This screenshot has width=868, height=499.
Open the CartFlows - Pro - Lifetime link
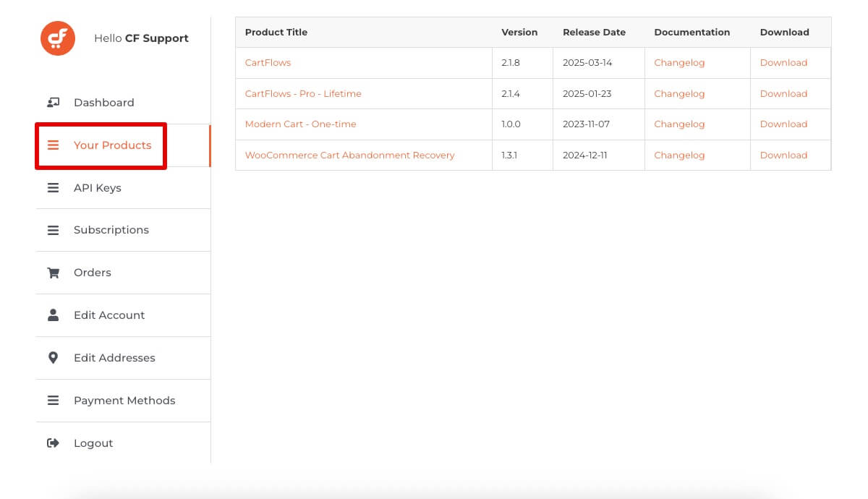(303, 94)
